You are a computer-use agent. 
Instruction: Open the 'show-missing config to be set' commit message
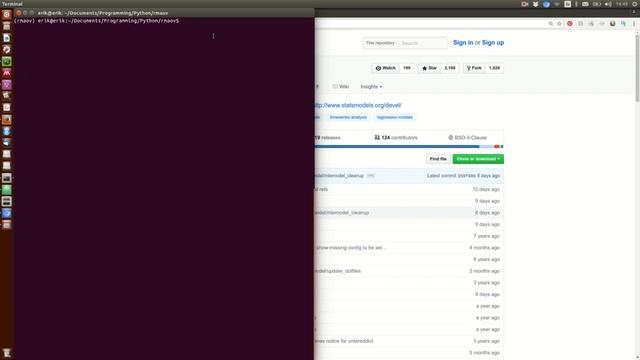[x=350, y=248]
